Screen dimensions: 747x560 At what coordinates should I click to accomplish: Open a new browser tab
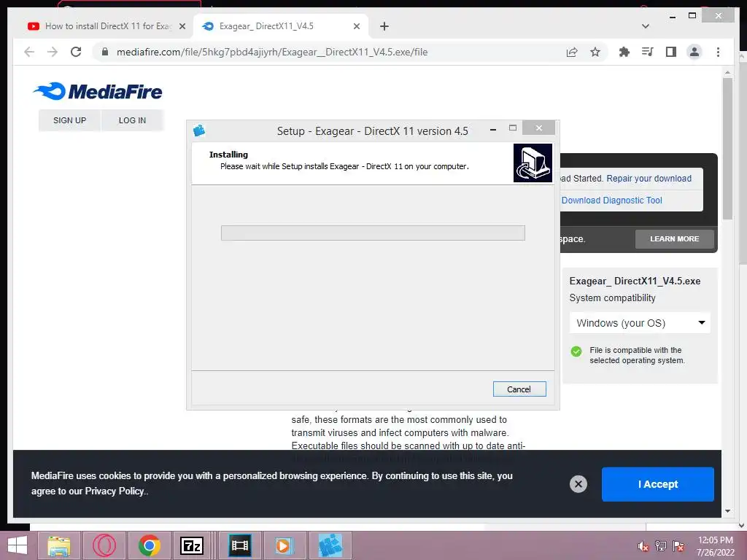(x=384, y=26)
